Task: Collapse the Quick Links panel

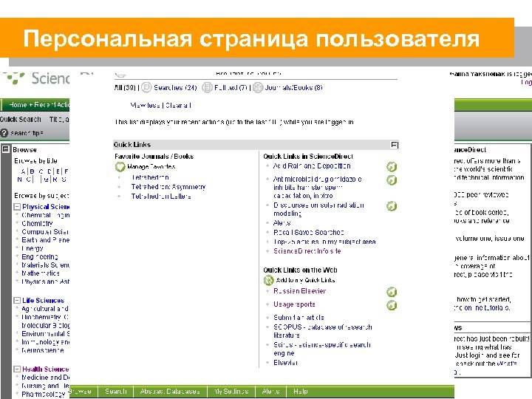Action: coord(395,145)
